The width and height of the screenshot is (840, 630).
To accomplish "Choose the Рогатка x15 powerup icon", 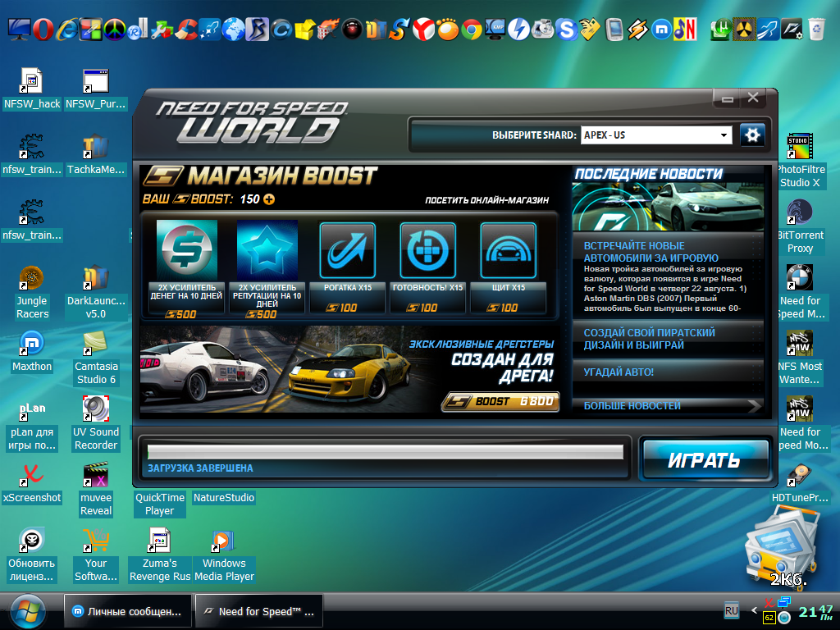I will pos(347,250).
